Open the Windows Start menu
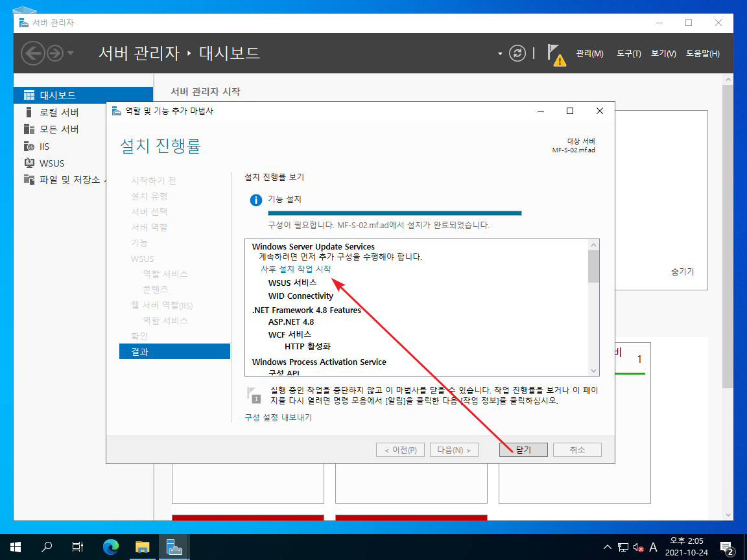Image resolution: width=747 pixels, height=560 pixels. [x=16, y=547]
